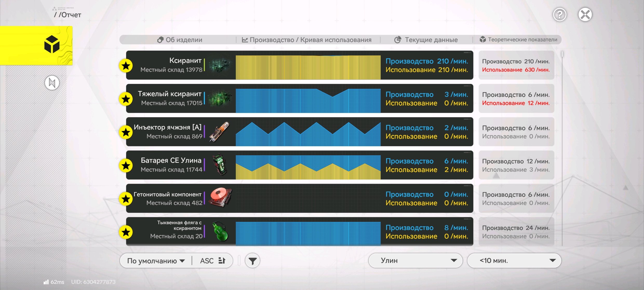The image size is (644, 290).
Task: Open the funnel filter icon
Action: (252, 261)
